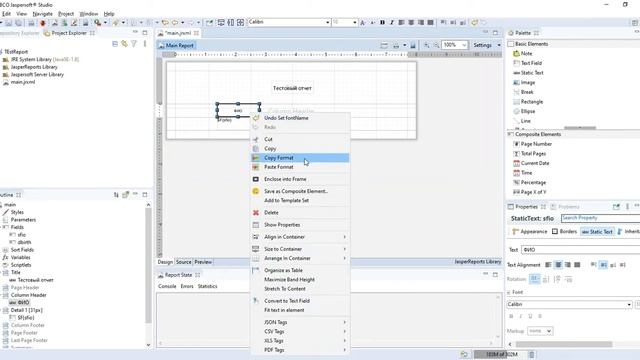
Task: Click the Italic icon in main toolbar
Action: coord(392,22)
